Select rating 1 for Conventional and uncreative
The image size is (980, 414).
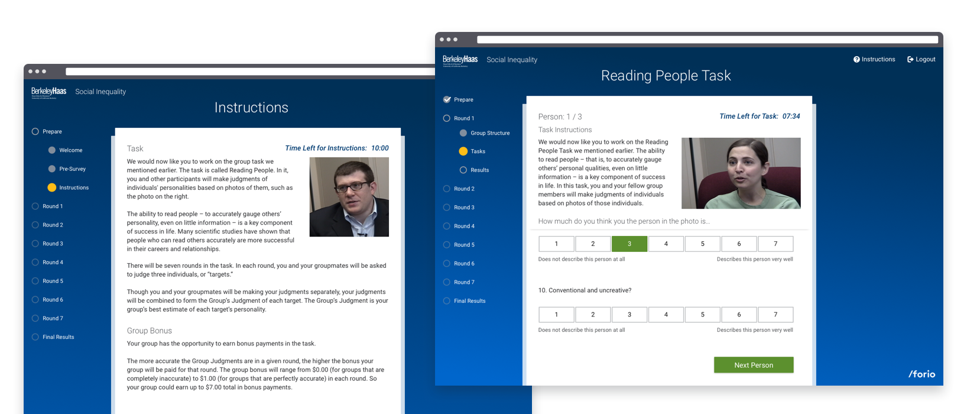tap(556, 315)
